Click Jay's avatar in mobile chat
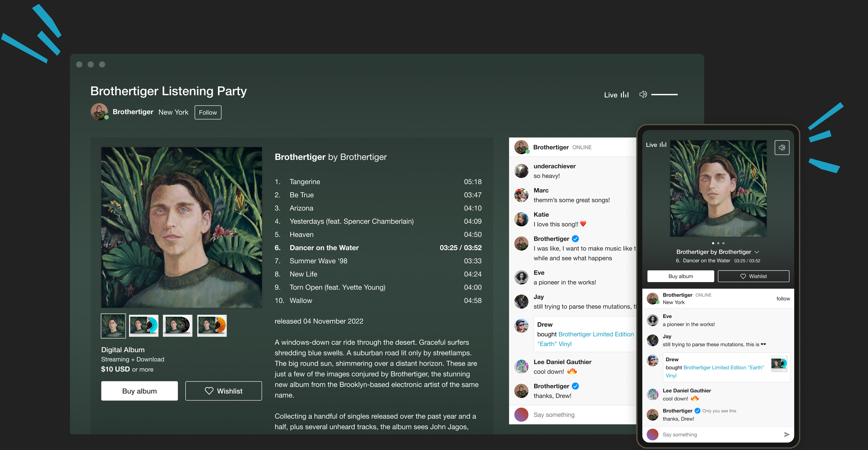This screenshot has width=868, height=450. tap(652, 340)
